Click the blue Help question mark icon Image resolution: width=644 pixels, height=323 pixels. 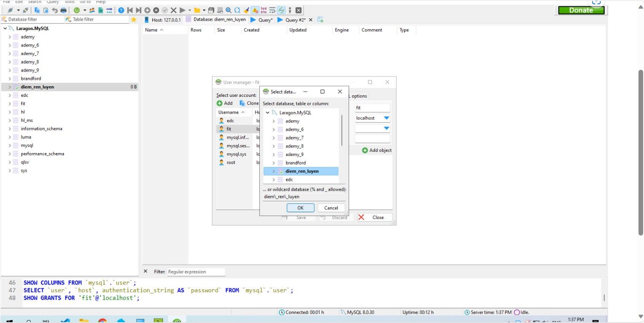(121, 10)
